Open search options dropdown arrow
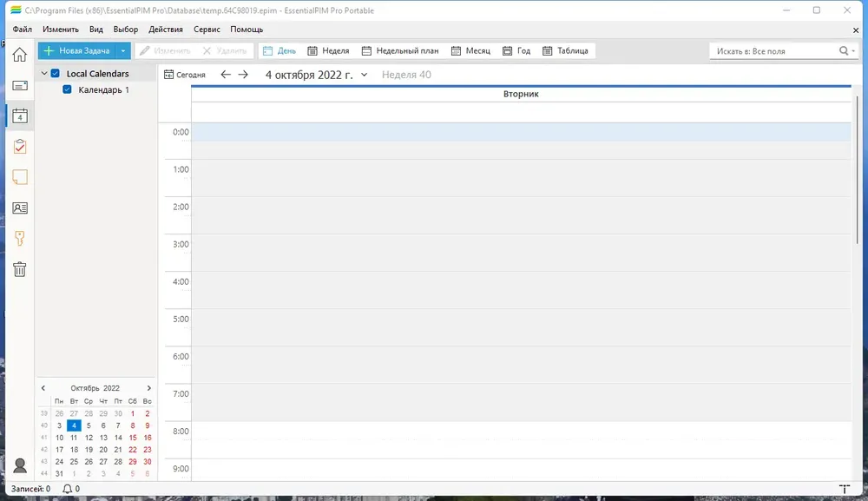The height and width of the screenshot is (501, 868). tap(853, 51)
